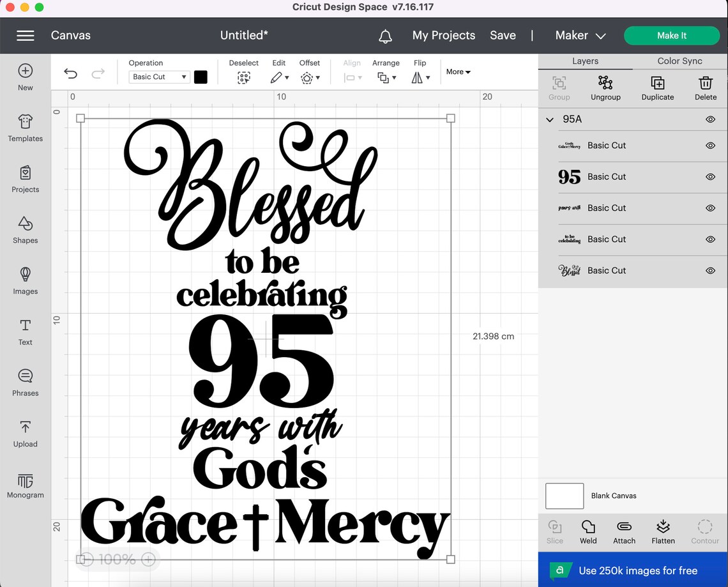The image size is (728, 587).
Task: Select the Images tool
Action: pyautogui.click(x=25, y=281)
